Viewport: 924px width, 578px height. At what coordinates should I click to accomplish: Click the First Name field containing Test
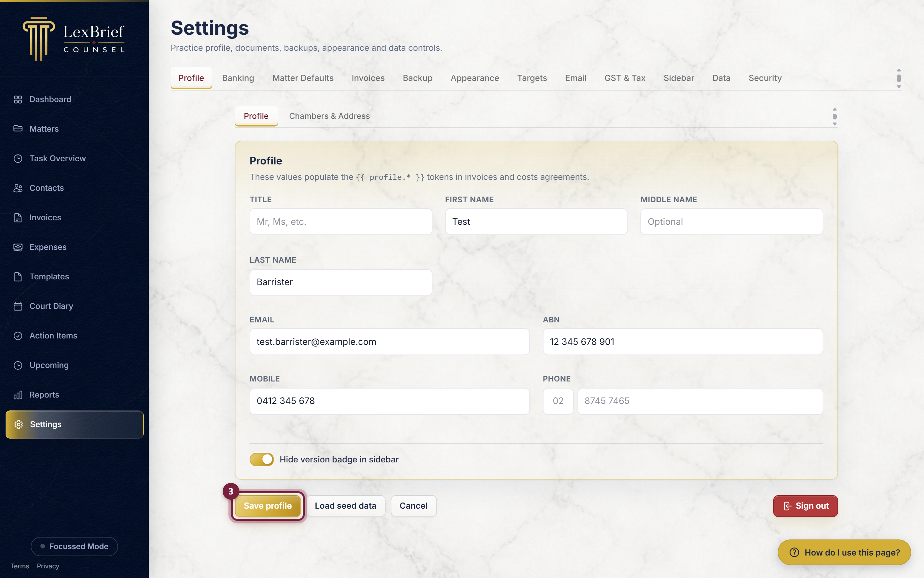tap(536, 222)
